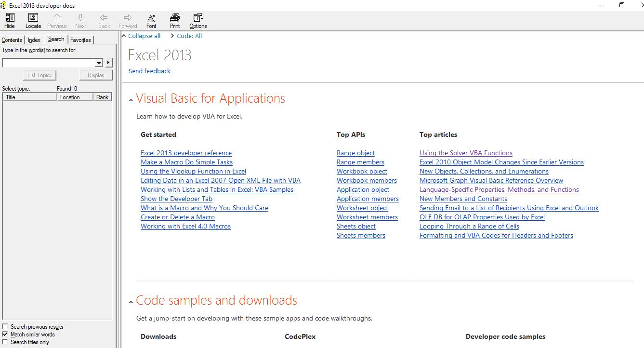644x348 pixels.
Task: Open the Worksheet object link
Action: click(362, 208)
